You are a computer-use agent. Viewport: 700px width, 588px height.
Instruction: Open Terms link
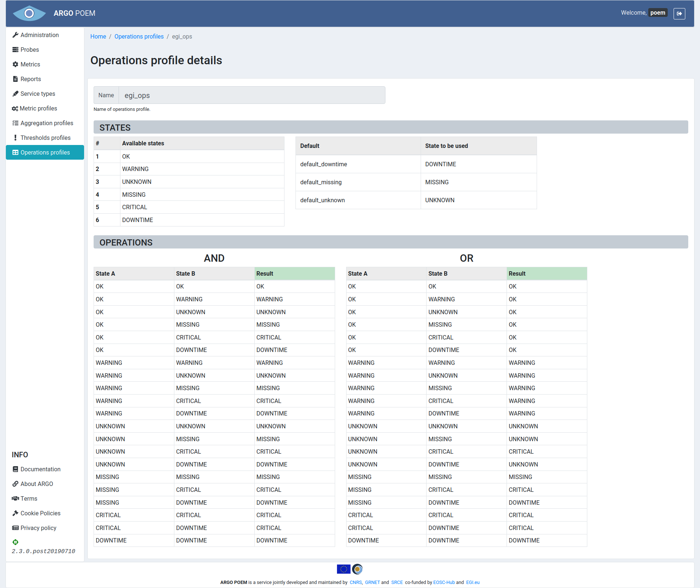29,498
